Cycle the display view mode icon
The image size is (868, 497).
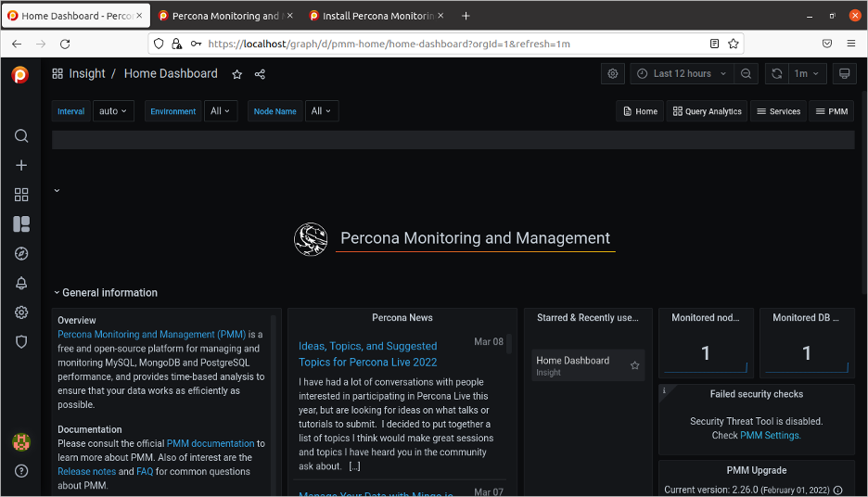(844, 74)
